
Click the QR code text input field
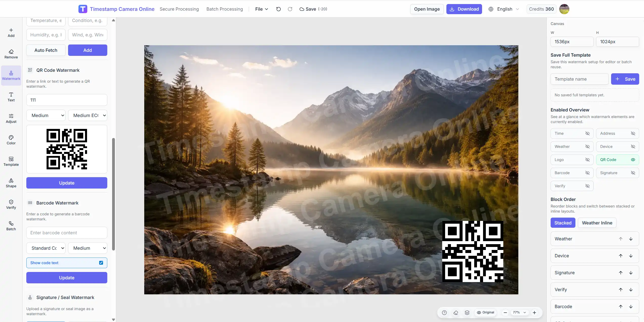point(67,100)
